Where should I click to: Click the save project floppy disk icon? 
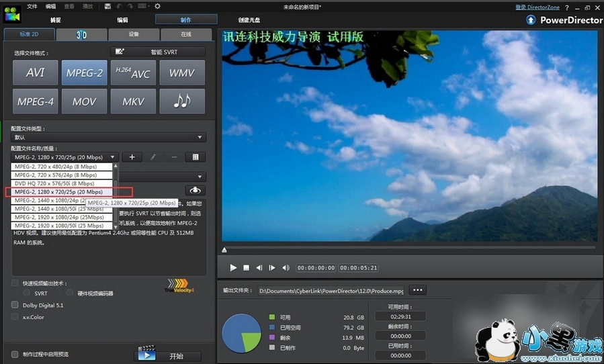(x=108, y=6)
